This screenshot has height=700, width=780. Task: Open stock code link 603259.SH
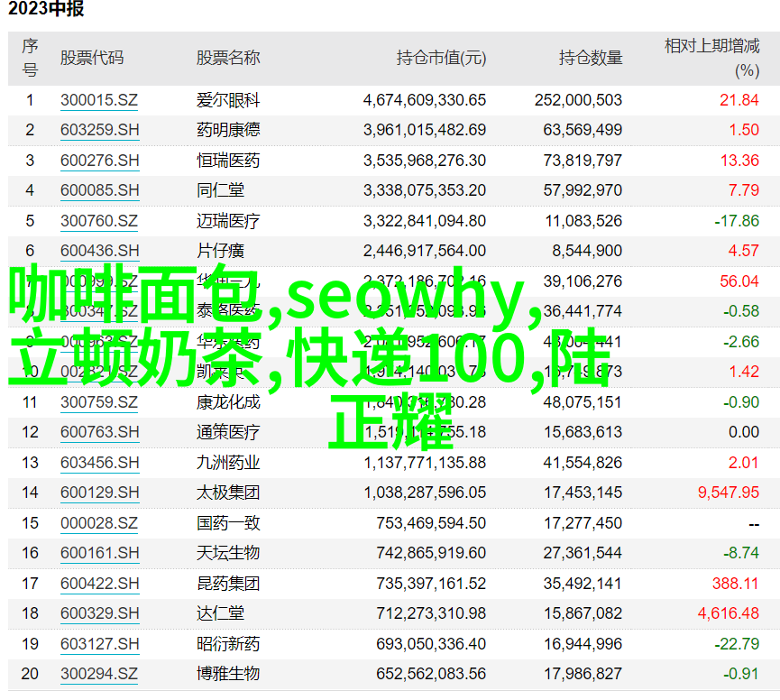(99, 130)
